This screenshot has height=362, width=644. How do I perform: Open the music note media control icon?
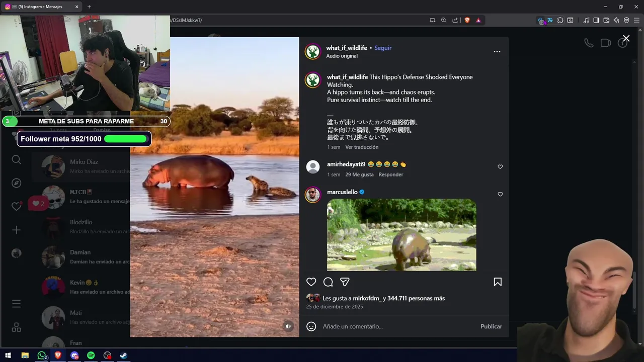tap(586, 20)
